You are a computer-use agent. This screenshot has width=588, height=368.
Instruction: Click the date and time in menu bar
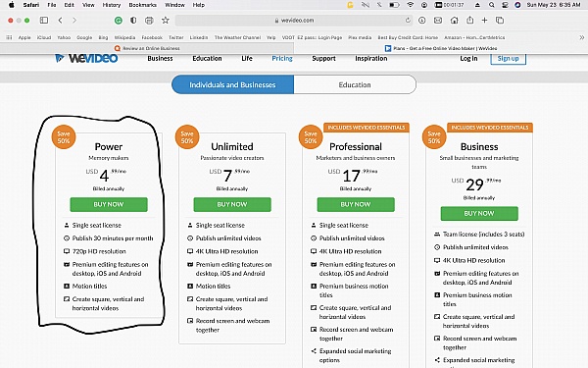pos(554,5)
